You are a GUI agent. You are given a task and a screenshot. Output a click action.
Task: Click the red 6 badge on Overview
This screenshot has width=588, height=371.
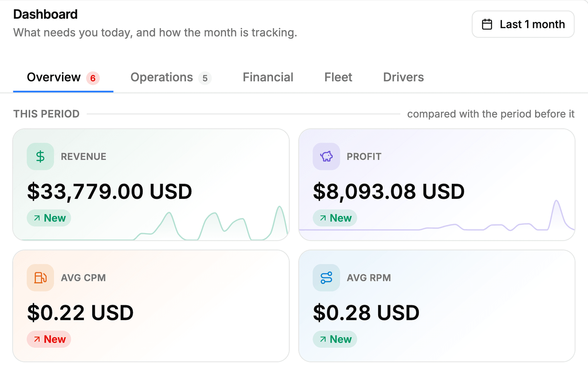[x=93, y=78]
